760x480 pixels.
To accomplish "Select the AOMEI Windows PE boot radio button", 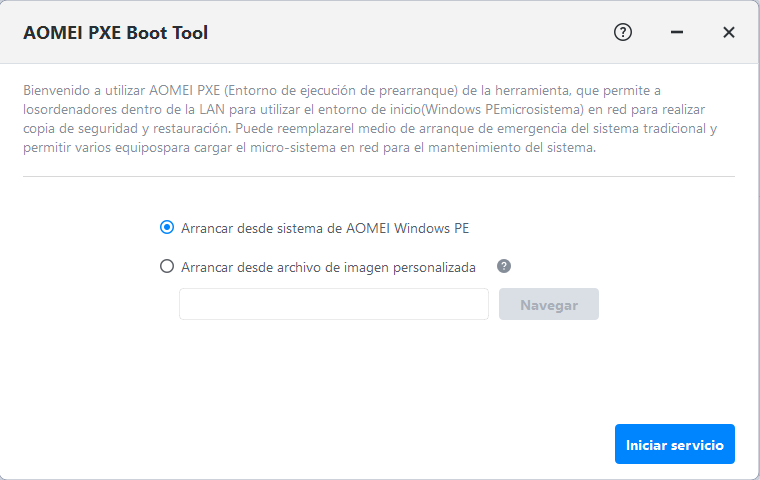I will (x=167, y=227).
